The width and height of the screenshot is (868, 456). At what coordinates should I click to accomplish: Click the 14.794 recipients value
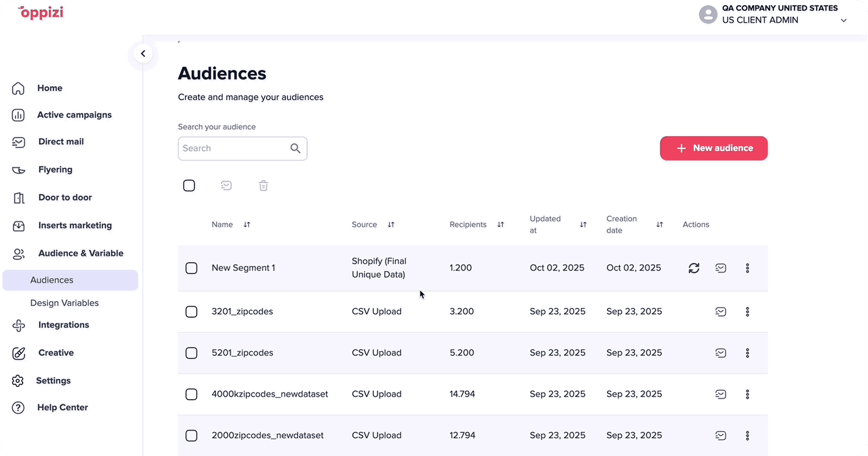(x=462, y=394)
